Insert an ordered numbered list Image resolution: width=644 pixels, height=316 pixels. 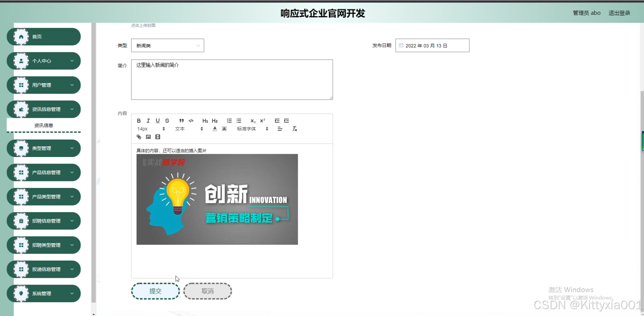point(229,121)
